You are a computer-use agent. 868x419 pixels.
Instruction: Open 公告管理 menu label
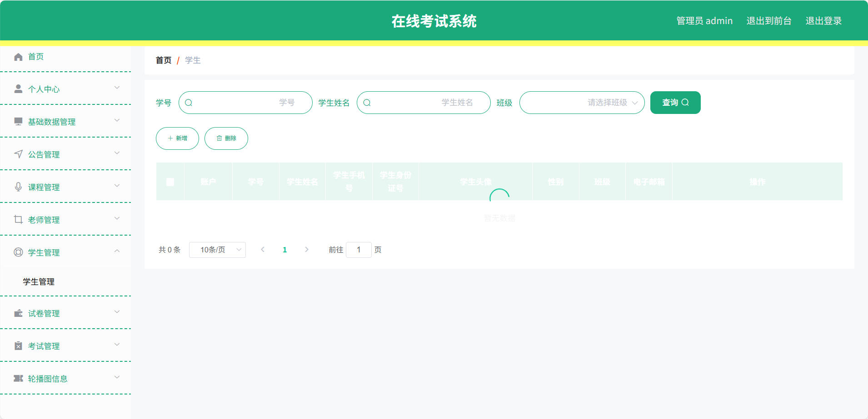click(x=44, y=154)
